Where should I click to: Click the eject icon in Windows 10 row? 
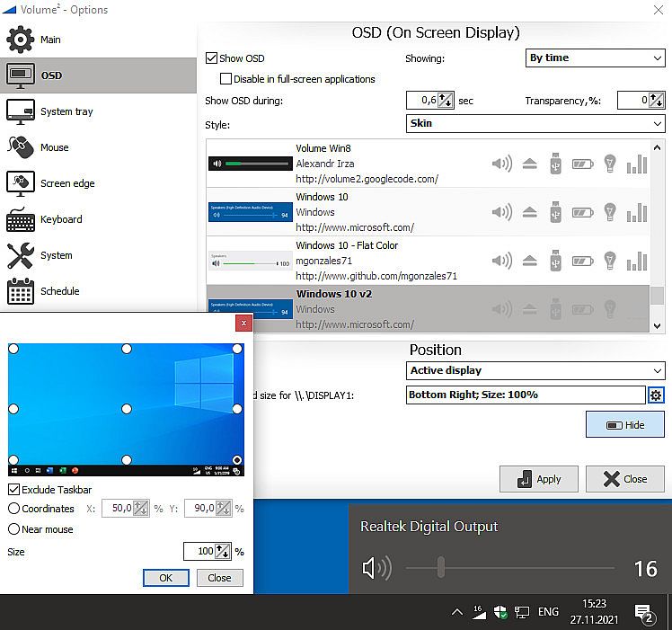(x=529, y=212)
